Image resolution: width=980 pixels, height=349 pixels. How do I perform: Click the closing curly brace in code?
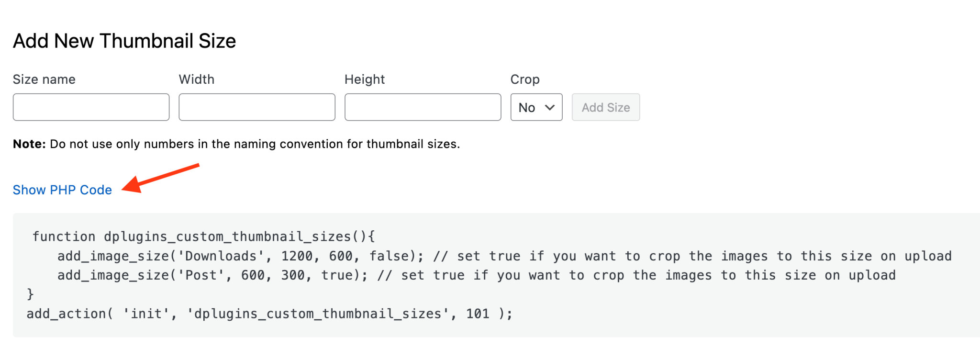coord(30,294)
